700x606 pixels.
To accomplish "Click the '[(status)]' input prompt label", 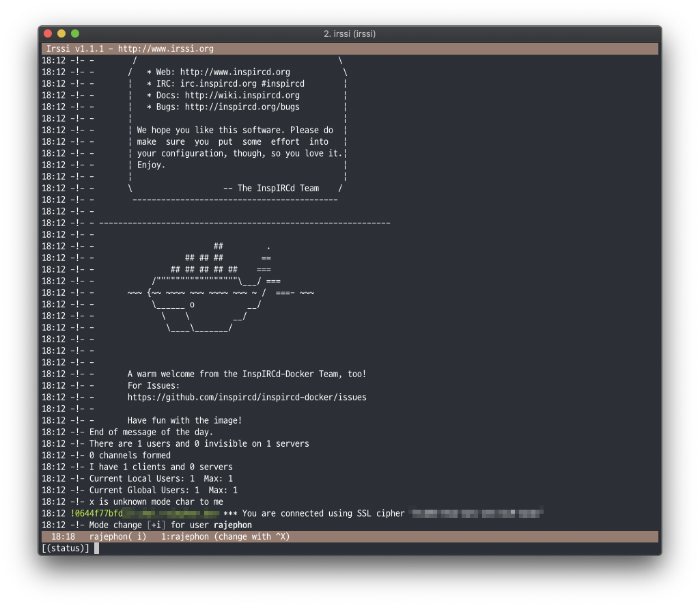I will pyautogui.click(x=66, y=548).
